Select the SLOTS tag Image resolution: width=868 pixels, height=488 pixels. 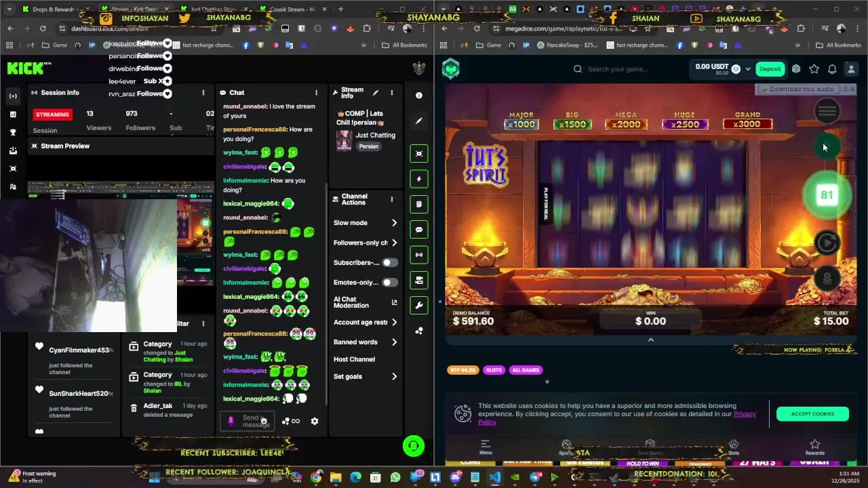tap(494, 370)
